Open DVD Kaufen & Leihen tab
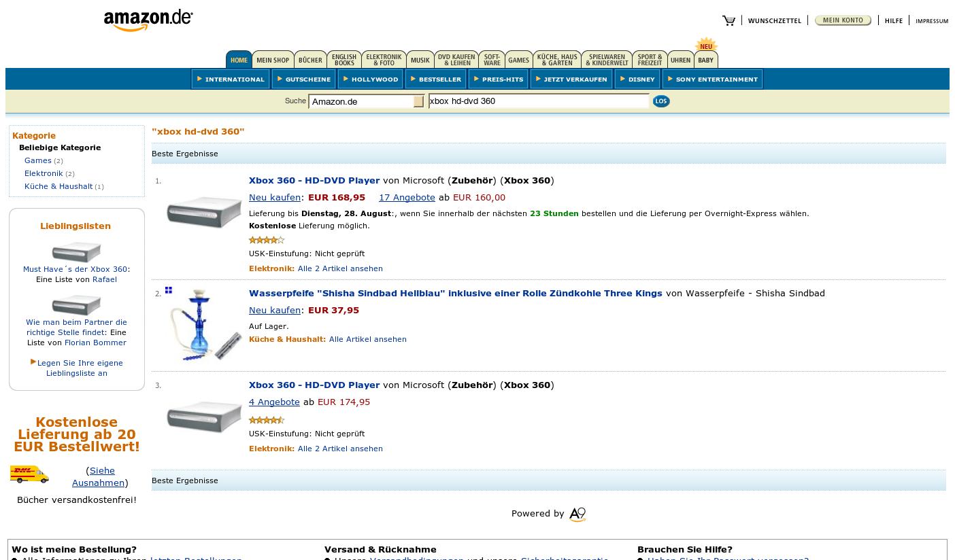955x560 pixels. pyautogui.click(x=456, y=60)
